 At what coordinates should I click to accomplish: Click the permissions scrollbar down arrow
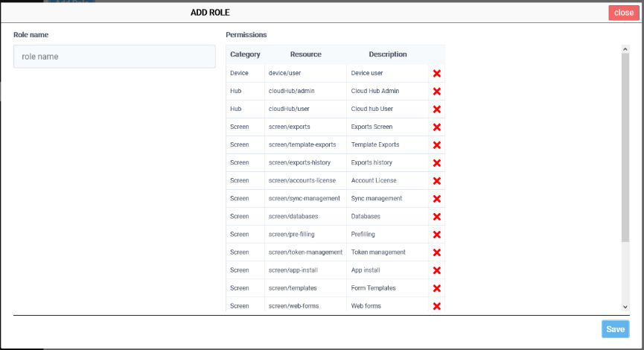point(625,307)
